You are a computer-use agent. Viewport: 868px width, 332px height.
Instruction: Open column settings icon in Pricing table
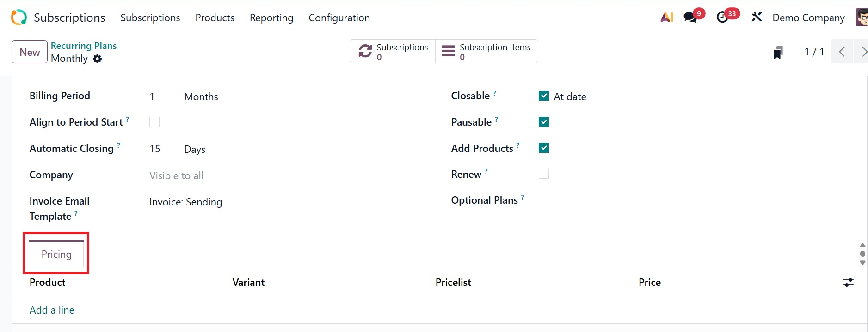[848, 283]
